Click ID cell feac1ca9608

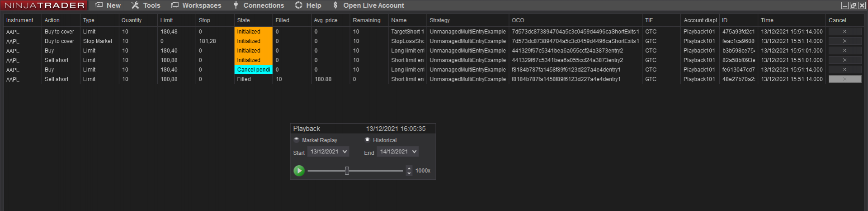point(739,41)
